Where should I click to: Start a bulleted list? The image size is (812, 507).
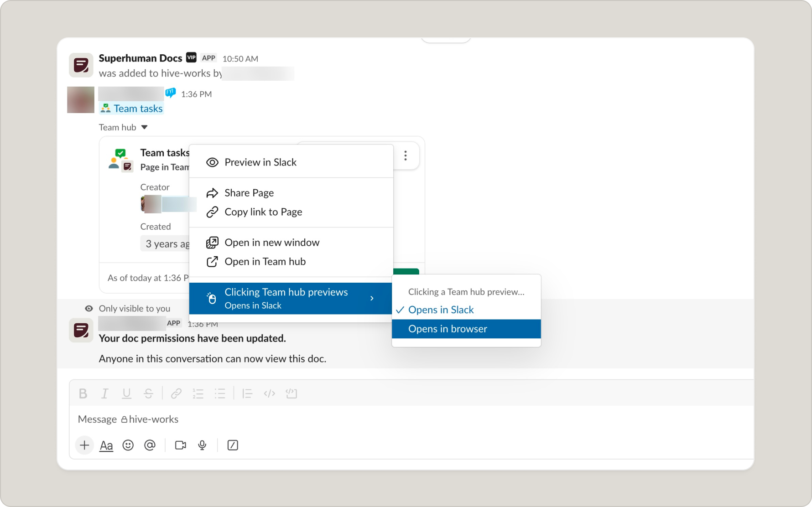click(220, 393)
